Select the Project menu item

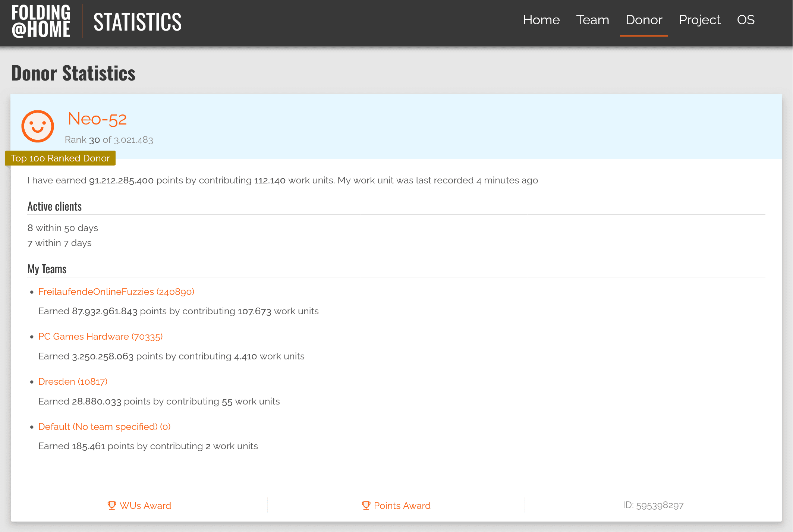(x=699, y=20)
